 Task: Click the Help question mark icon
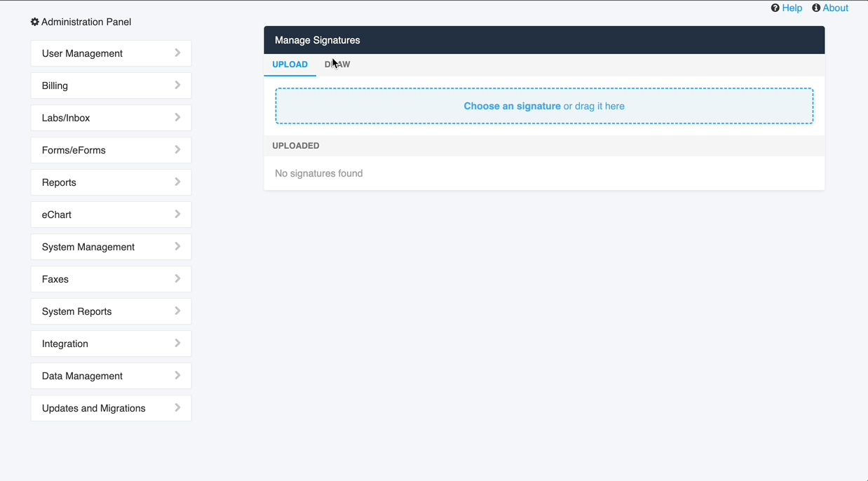[x=775, y=8]
